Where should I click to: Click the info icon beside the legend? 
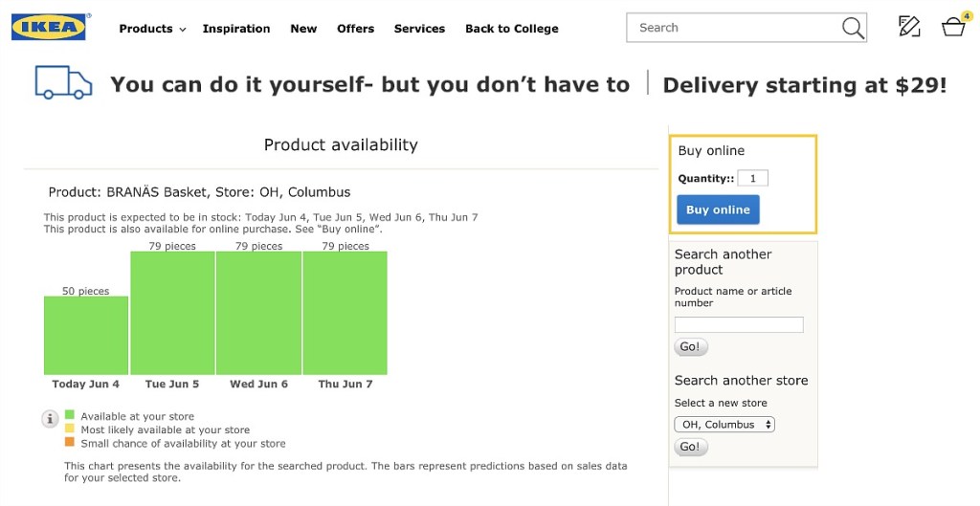point(50,419)
